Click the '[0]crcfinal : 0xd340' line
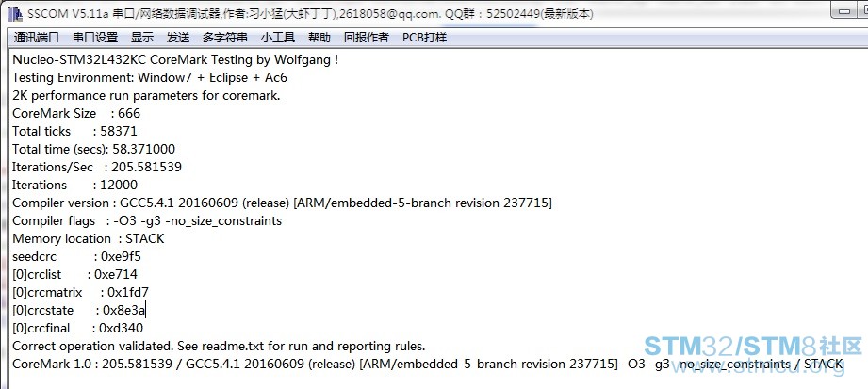The image size is (868, 389). (78, 328)
